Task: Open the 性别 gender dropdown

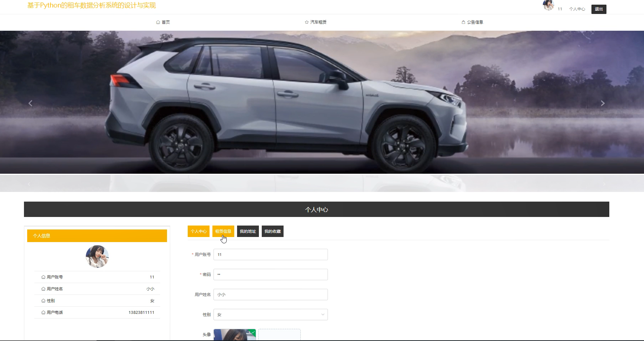Action: pos(270,315)
